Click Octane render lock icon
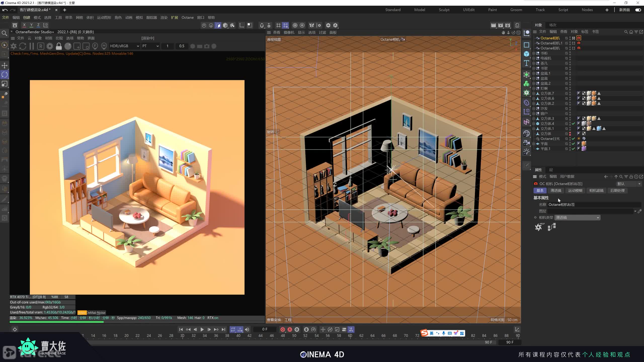The width and height of the screenshot is (644, 362). click(x=59, y=46)
